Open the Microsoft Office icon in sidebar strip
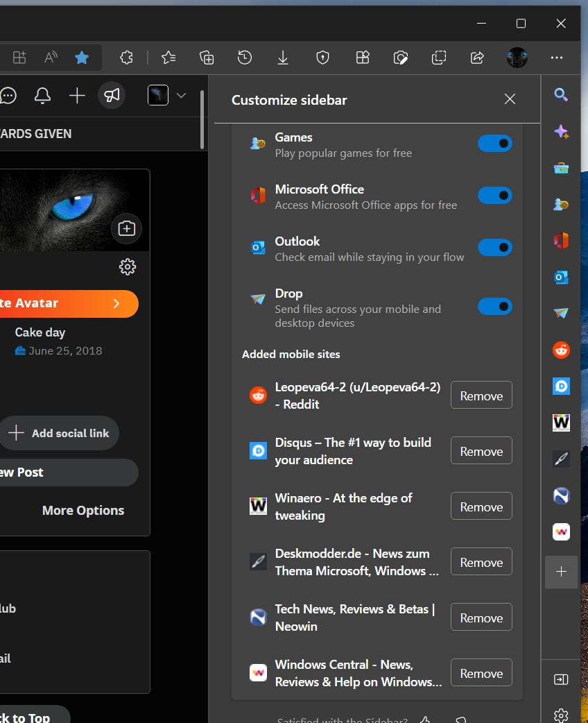The image size is (588, 723). click(x=561, y=241)
